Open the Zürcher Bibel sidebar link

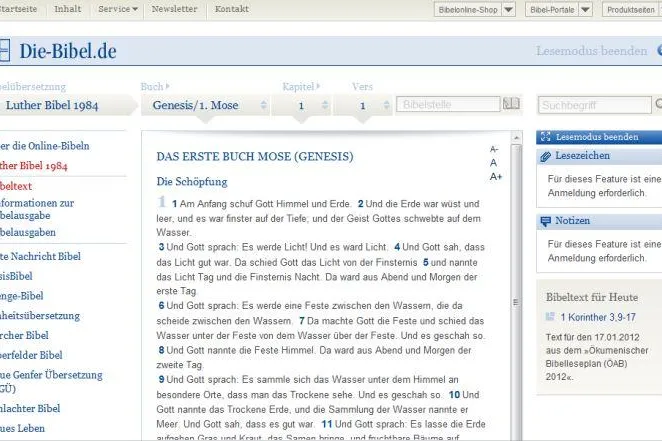tap(24, 335)
